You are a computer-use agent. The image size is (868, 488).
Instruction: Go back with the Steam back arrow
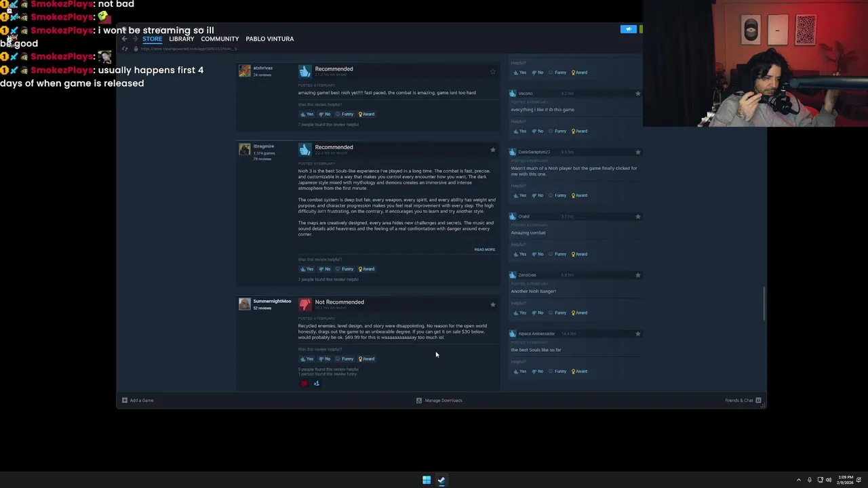pyautogui.click(x=125, y=39)
